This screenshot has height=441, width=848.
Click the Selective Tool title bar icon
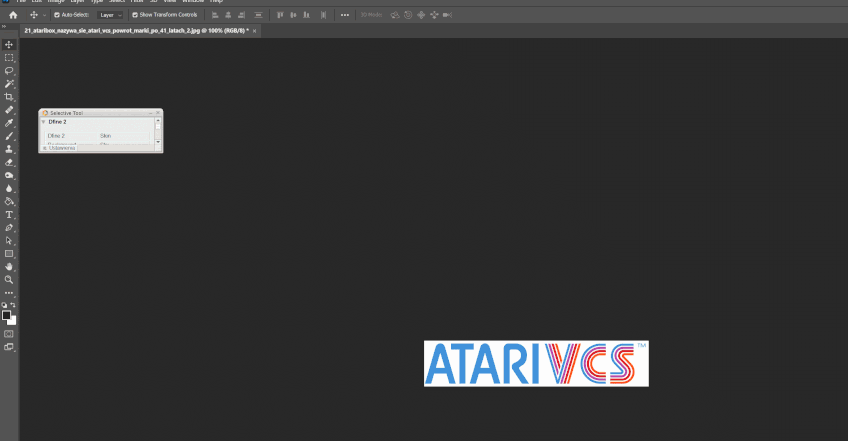pyautogui.click(x=45, y=113)
